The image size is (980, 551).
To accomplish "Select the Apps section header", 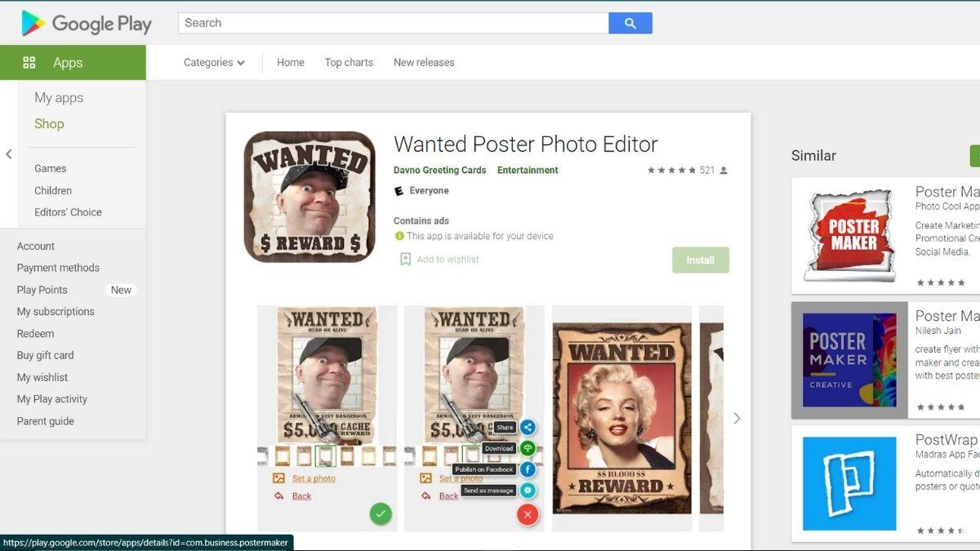I will pyautogui.click(x=73, y=63).
